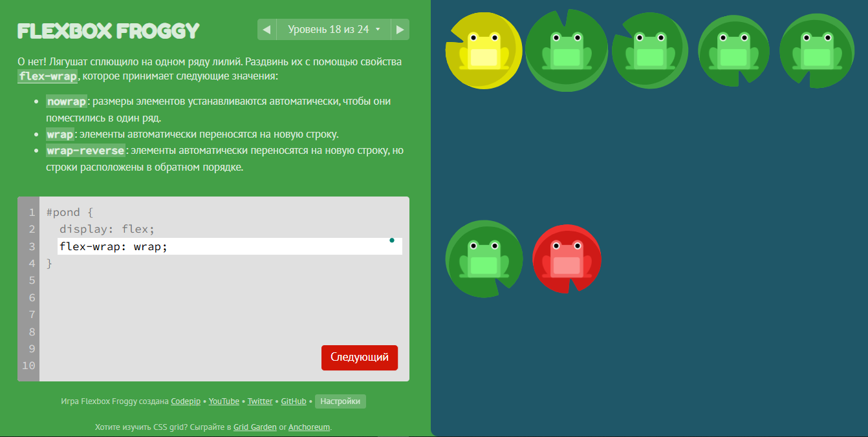Click the green frog beside the red frog
Image resolution: width=868 pixels, height=437 pixels.
(484, 259)
